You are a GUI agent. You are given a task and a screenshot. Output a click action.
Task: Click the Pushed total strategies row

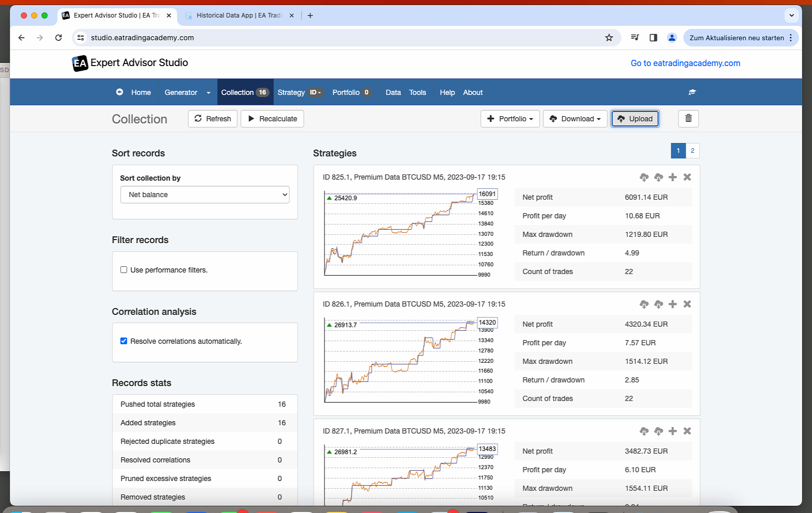point(205,404)
